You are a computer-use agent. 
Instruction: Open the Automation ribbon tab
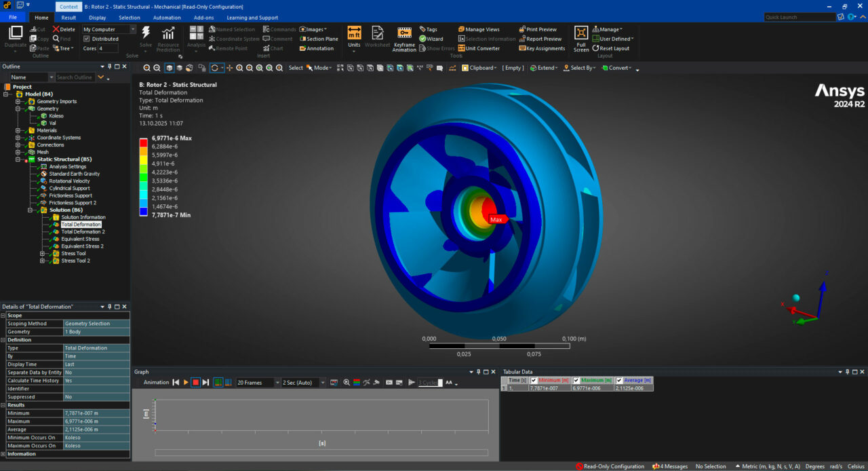167,18
